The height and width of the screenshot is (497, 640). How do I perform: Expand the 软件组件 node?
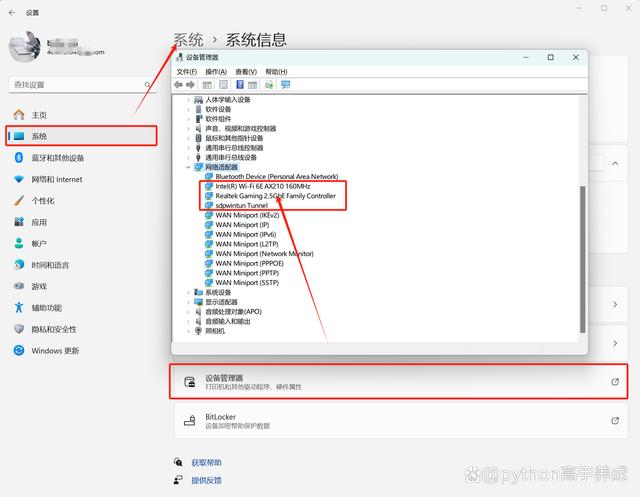click(188, 119)
